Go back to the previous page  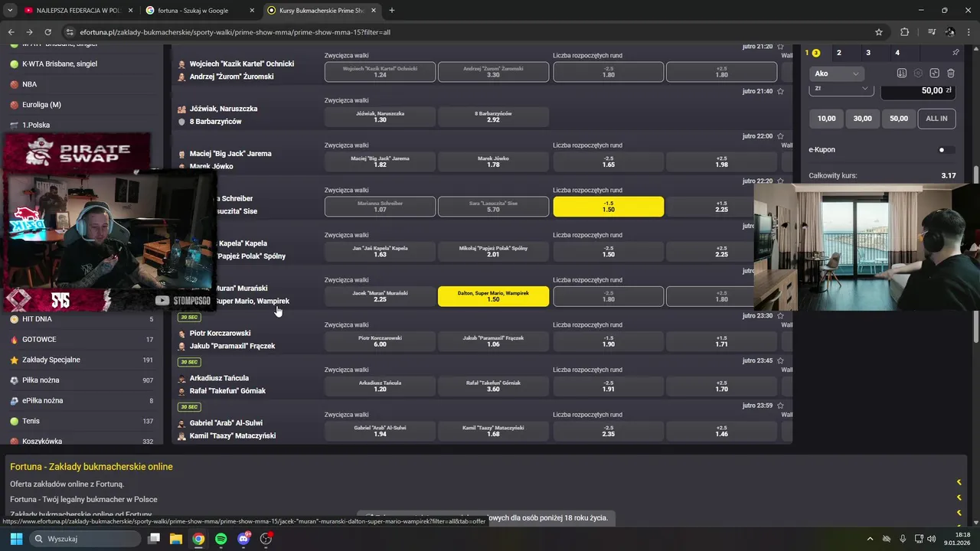point(11,32)
